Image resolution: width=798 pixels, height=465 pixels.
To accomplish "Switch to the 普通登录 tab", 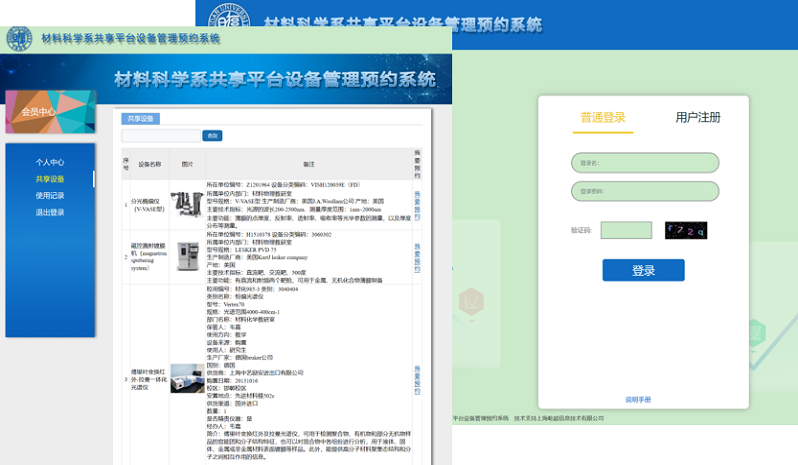I will coord(603,117).
